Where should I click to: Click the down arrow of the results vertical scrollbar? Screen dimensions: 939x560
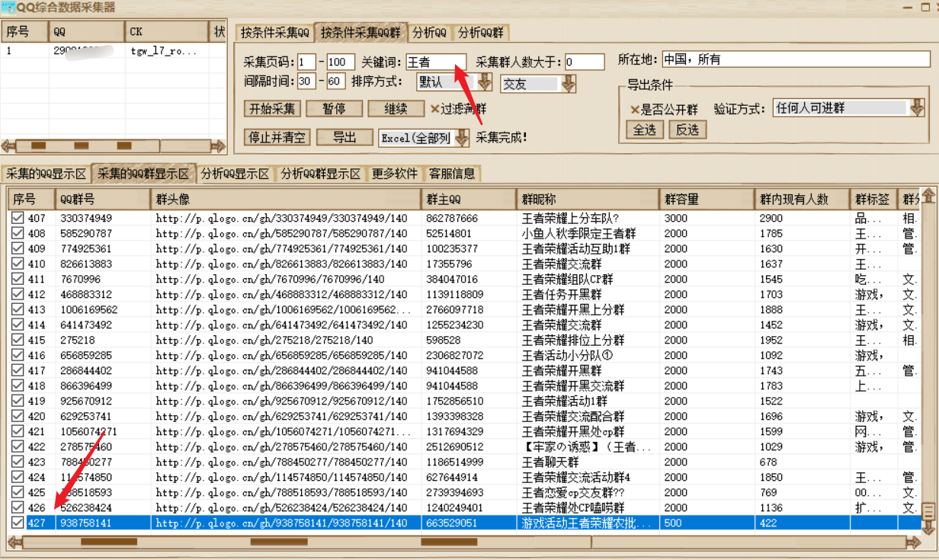click(x=928, y=528)
